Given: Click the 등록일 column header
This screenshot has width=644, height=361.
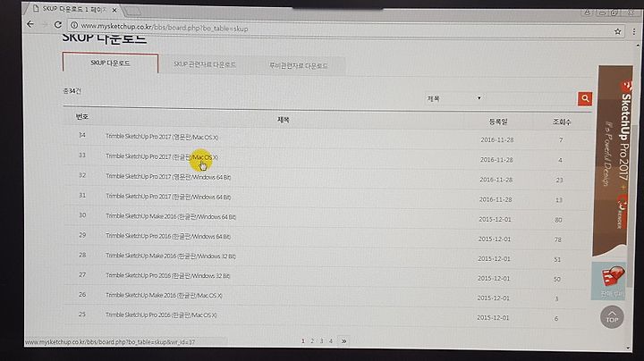Looking at the screenshot, I should 498,122.
